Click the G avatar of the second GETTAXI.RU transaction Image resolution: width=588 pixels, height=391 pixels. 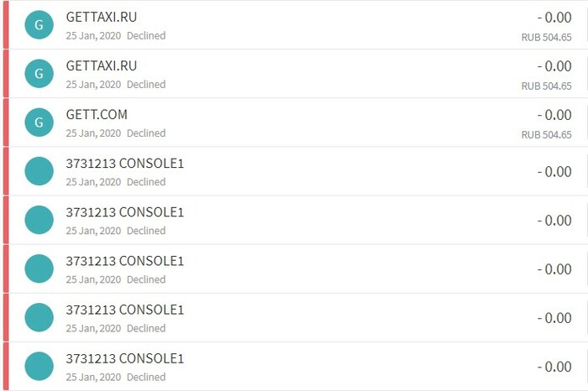[39, 74]
